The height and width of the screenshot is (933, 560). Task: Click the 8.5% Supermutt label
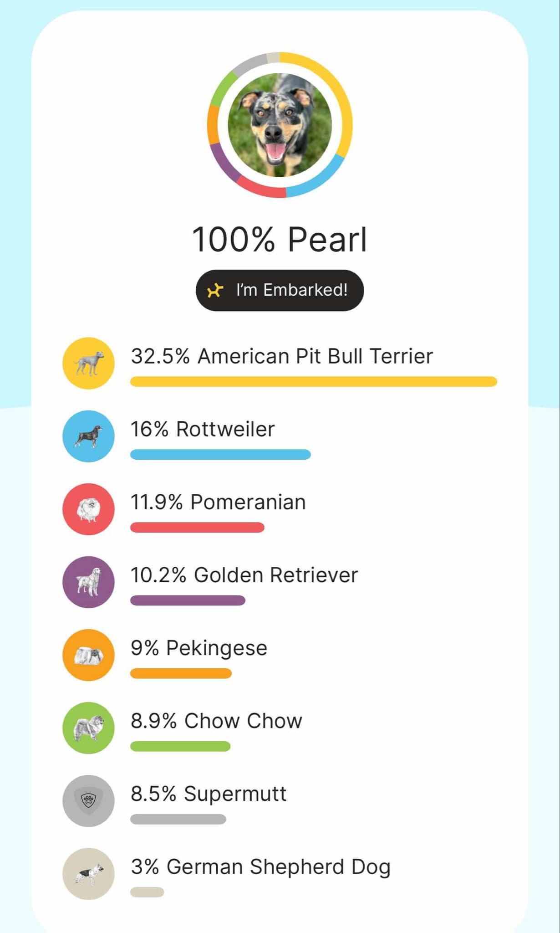click(x=209, y=794)
